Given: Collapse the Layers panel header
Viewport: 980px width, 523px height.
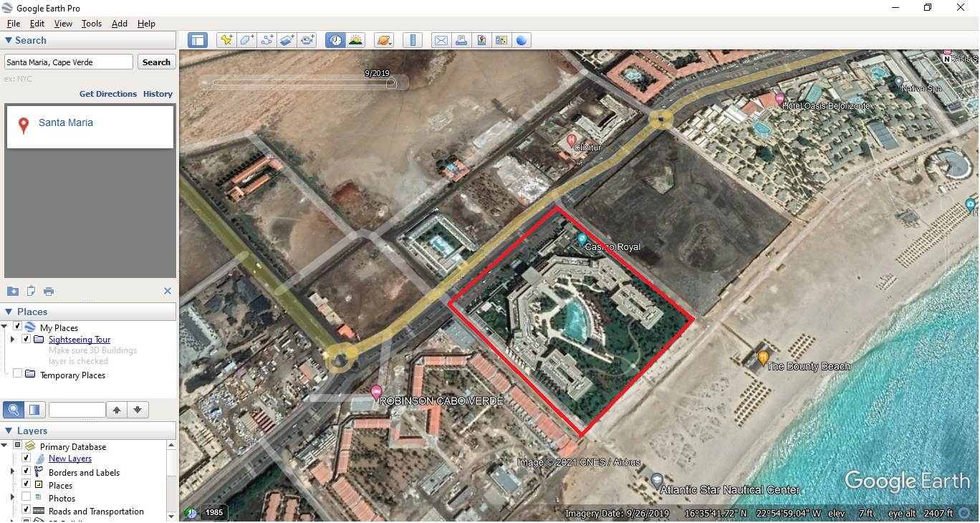Looking at the screenshot, I should pos(89,431).
